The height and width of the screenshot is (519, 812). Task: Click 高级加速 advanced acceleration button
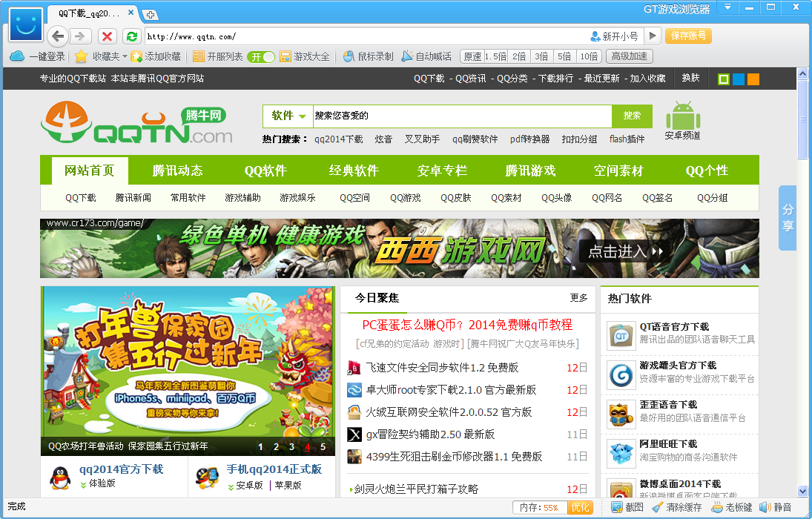629,56
